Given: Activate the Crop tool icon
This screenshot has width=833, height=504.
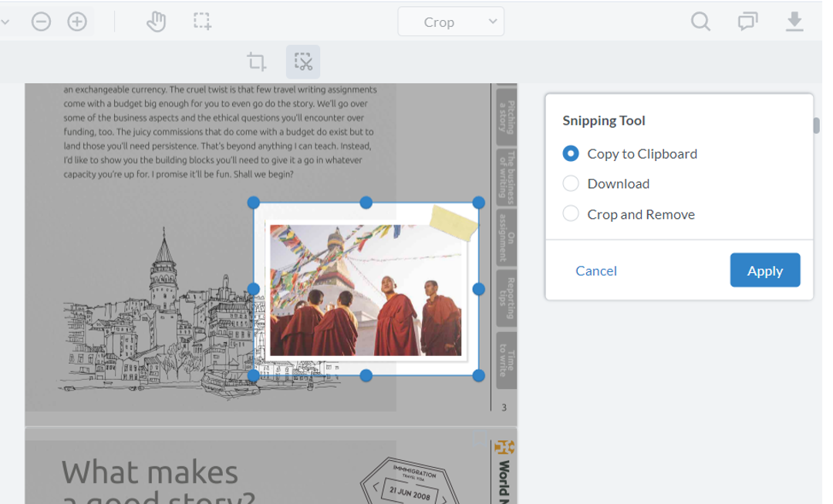Looking at the screenshot, I should 258,62.
